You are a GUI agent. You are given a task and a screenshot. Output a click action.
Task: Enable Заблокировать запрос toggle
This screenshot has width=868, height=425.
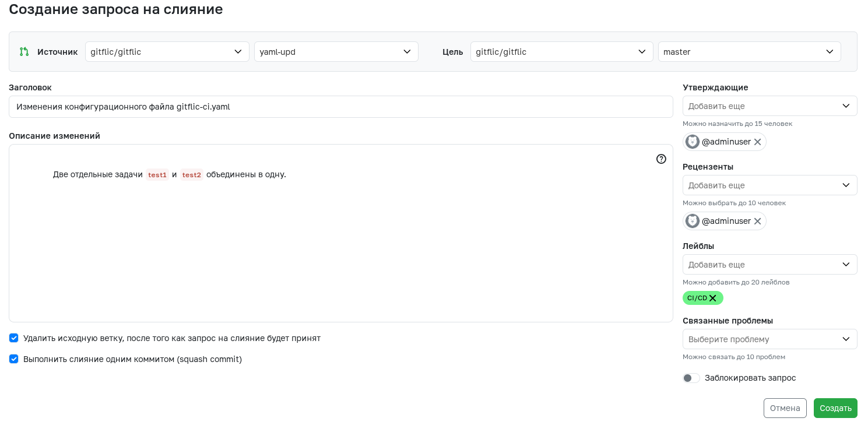tap(691, 378)
